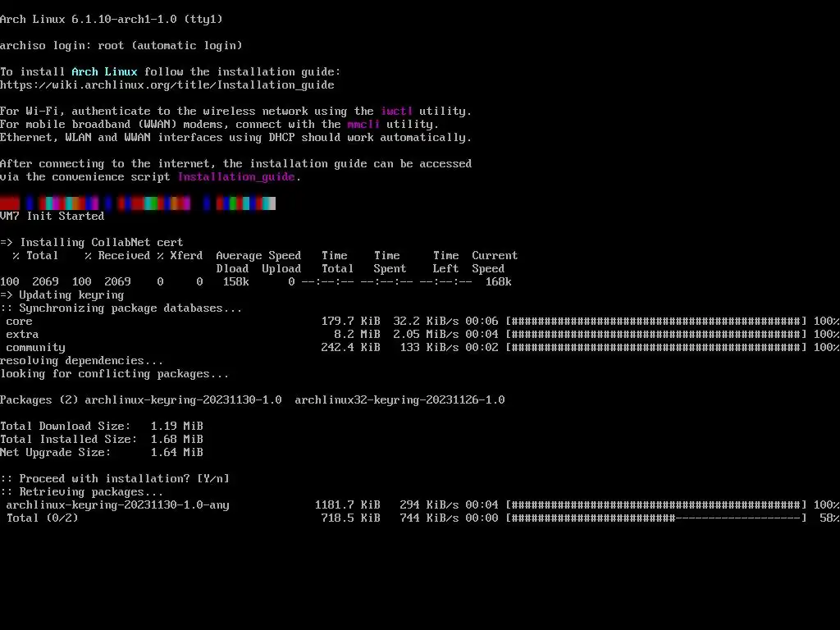Screen dimensions: 840x630
Task: Click the colorful pixelated bar above VM7
Action: (x=138, y=203)
